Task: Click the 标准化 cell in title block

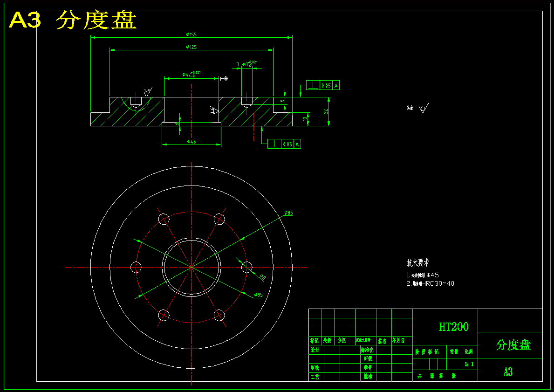Action: click(367, 350)
